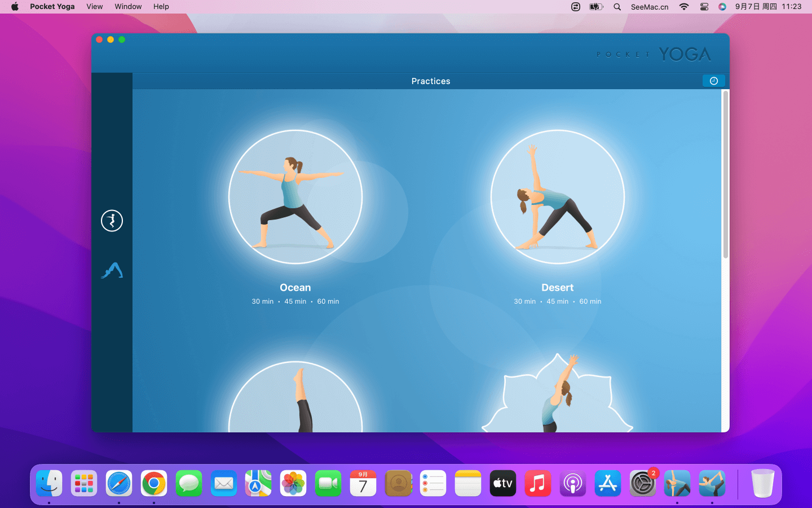This screenshot has height=508, width=812.
Task: Select the Desert practice thumbnail
Action: (x=557, y=197)
